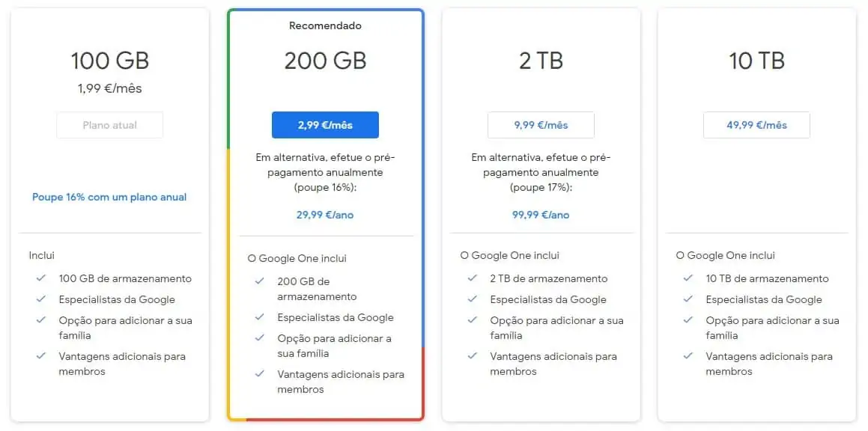Click Poupe 16% com um plano anual
Screen dimensions: 868x431
point(109,198)
